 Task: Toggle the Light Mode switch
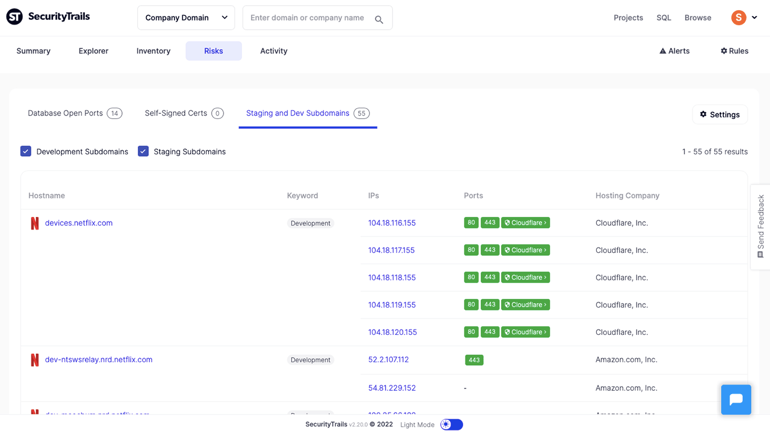click(x=451, y=425)
